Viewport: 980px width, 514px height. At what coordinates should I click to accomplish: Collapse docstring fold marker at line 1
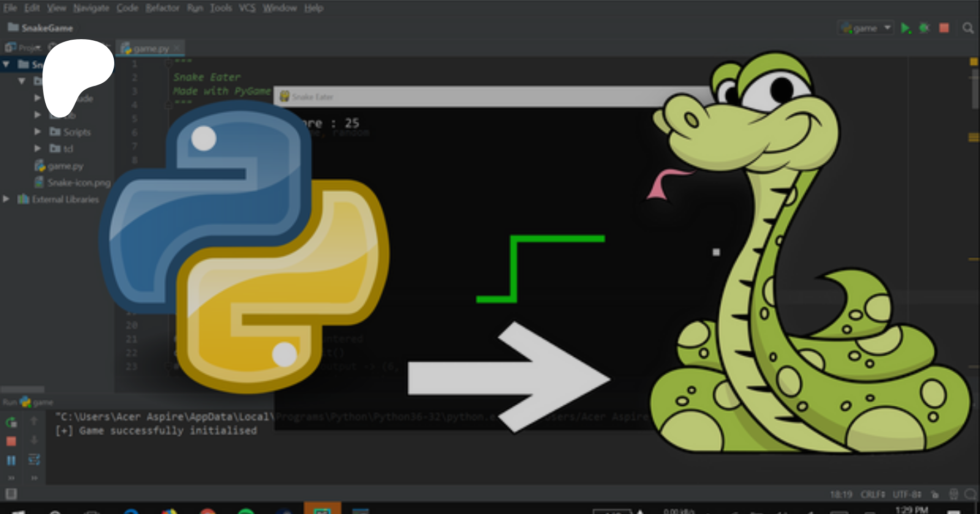[169, 63]
